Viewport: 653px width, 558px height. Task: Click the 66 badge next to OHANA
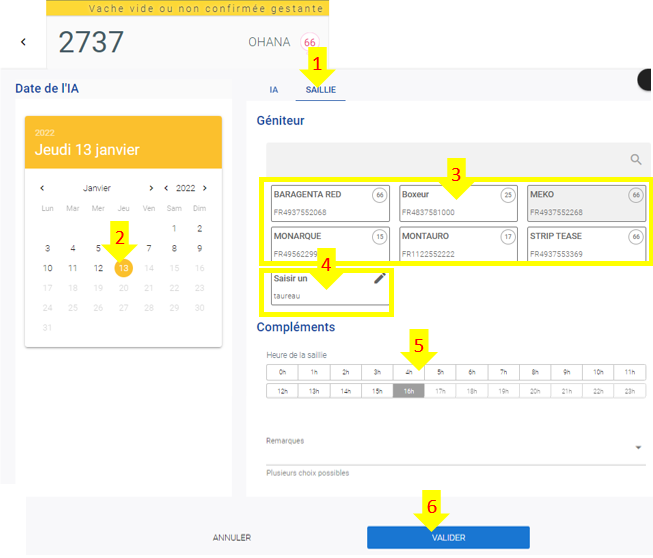pos(309,42)
